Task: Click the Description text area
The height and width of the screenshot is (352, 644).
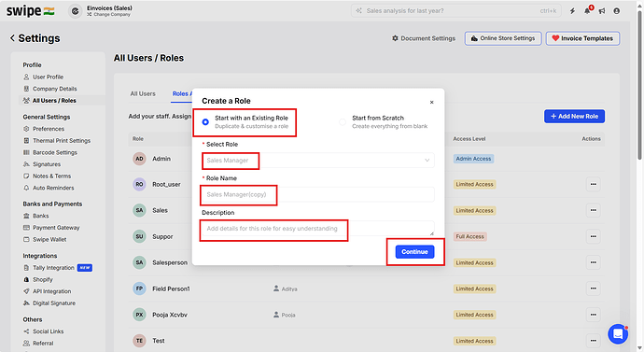Action: coord(318,229)
